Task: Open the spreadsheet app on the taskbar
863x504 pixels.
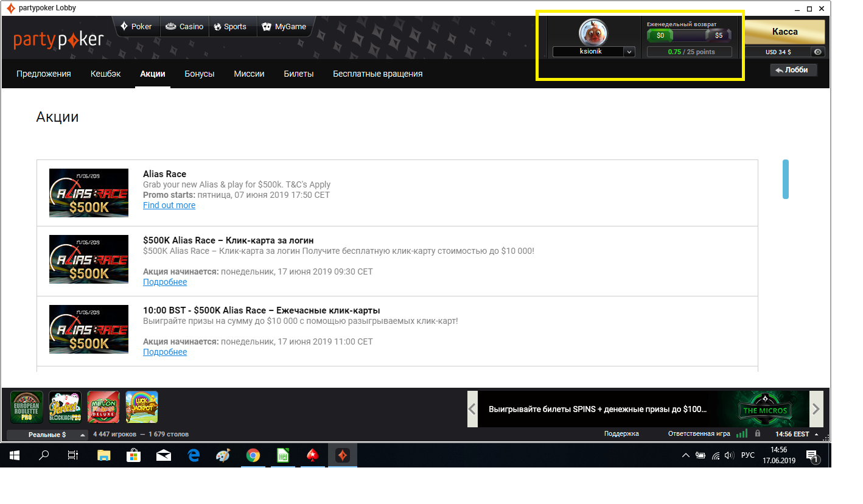Action: (x=283, y=455)
